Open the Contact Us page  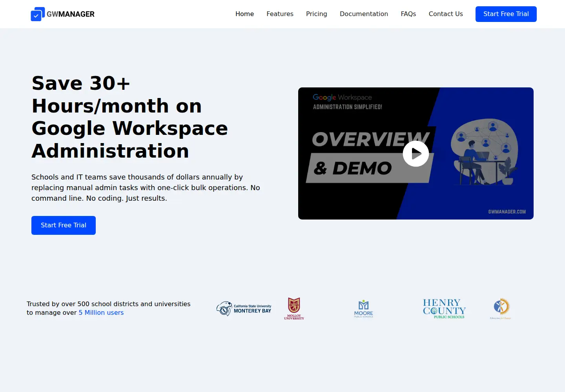446,14
